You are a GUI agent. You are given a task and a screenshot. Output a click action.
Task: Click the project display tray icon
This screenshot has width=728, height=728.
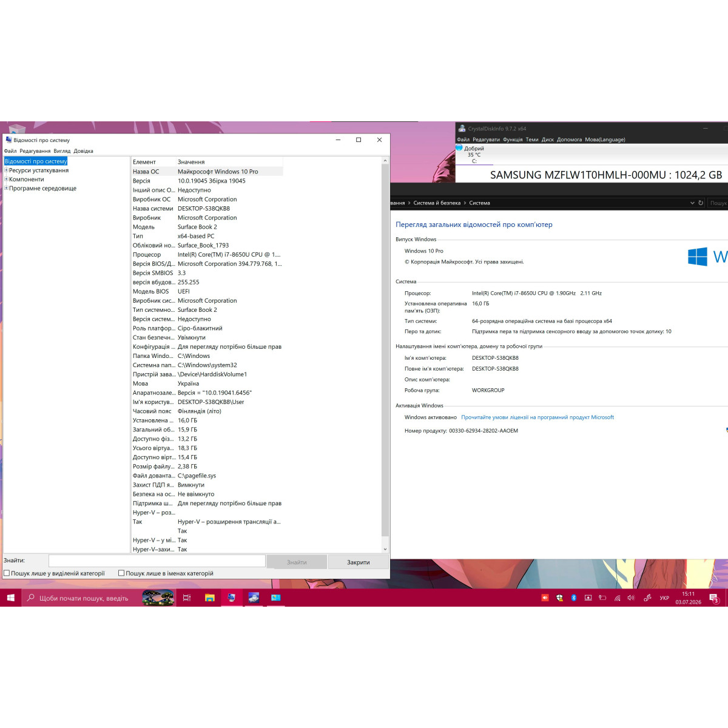[x=588, y=598]
